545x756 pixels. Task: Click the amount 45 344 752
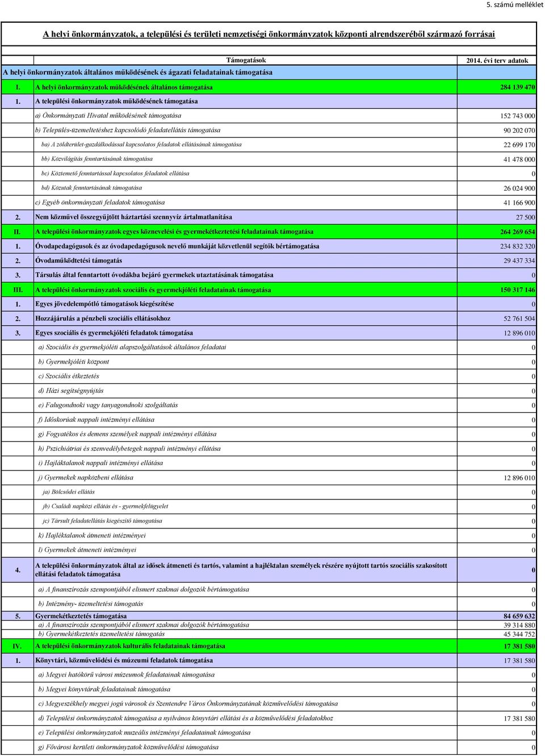pyautogui.click(x=519, y=635)
